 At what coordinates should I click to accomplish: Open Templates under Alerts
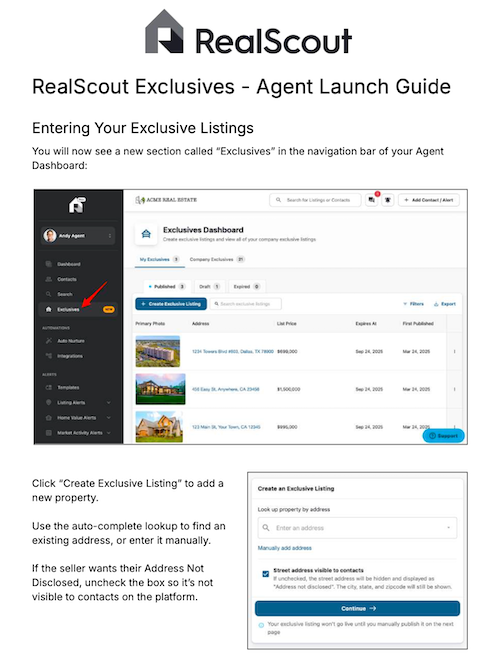coord(69,388)
